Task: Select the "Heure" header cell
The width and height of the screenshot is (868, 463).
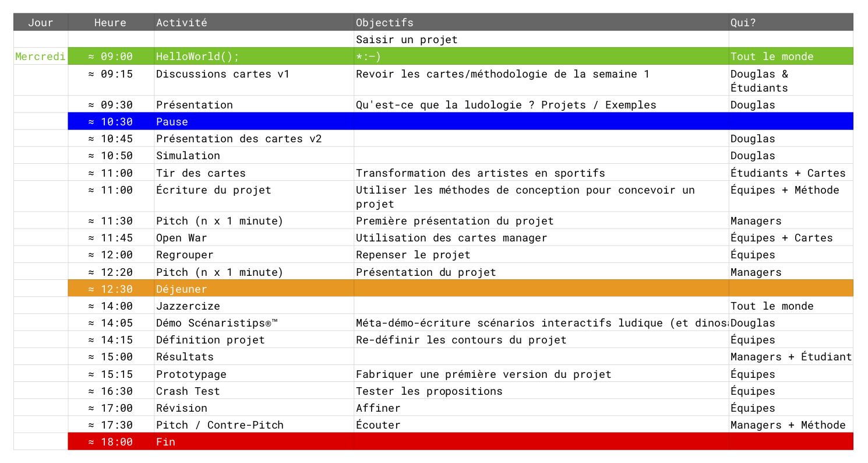Action: (x=110, y=23)
